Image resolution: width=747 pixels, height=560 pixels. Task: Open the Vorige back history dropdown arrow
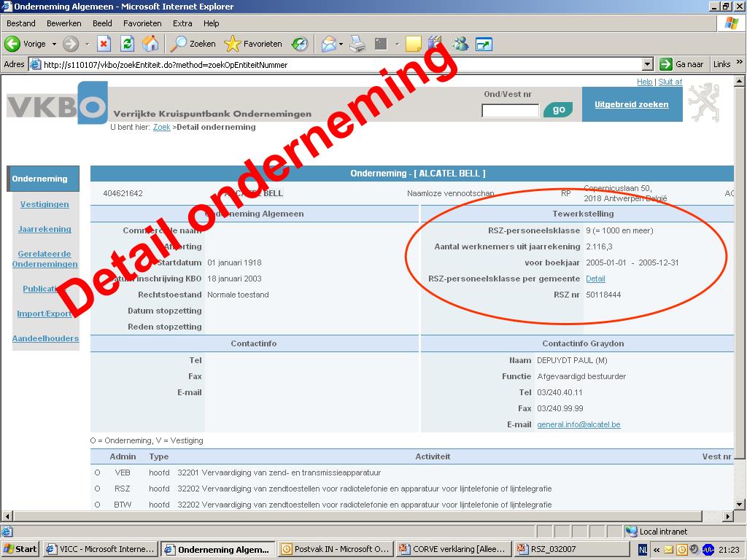(x=54, y=44)
